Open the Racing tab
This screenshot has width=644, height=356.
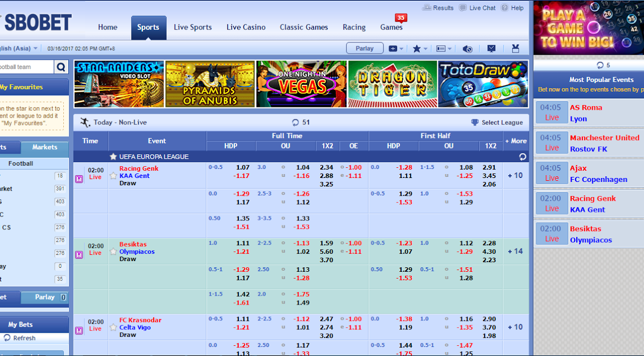point(354,27)
